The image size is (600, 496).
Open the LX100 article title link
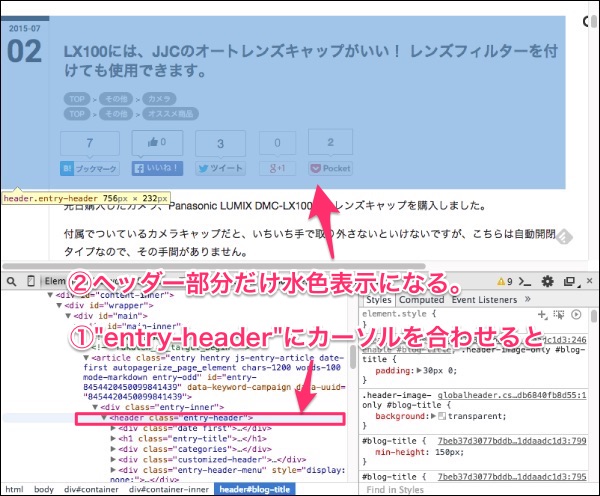click(310, 60)
